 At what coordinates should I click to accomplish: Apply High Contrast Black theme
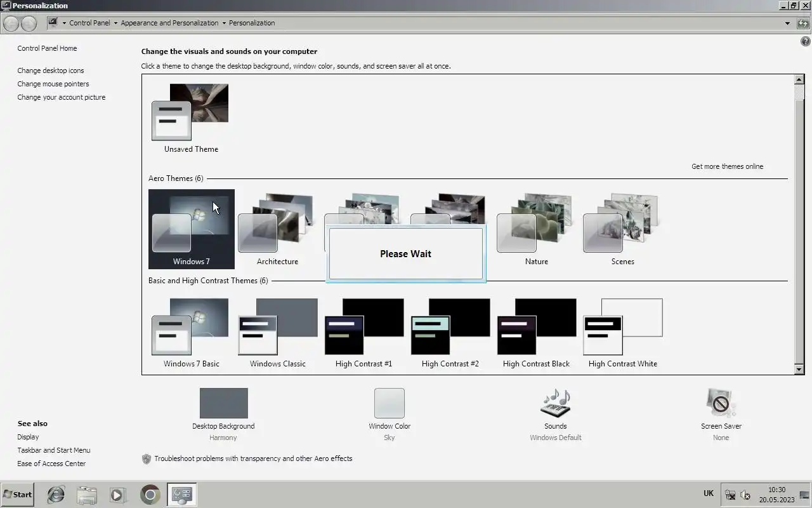point(536,333)
